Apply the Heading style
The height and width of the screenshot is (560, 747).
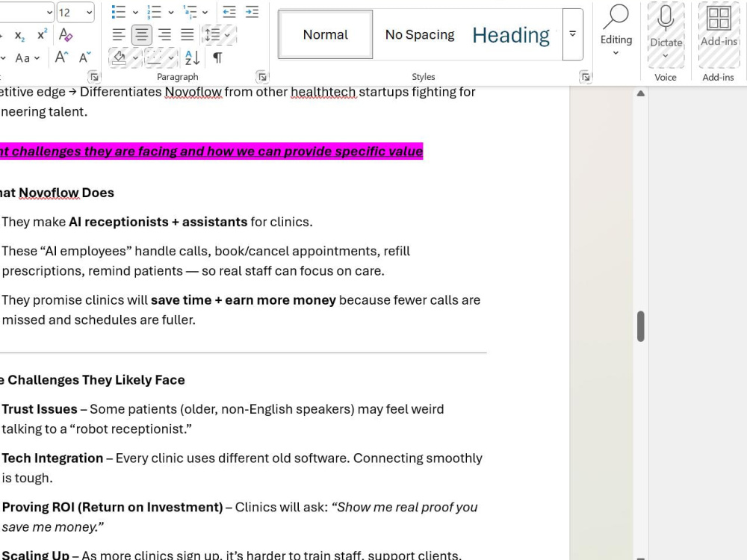[511, 35]
